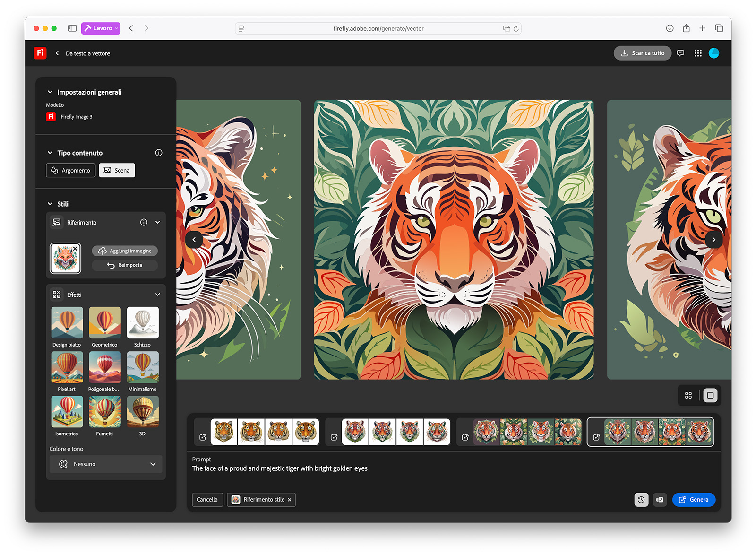
Task: Open the Colore e tono dropdown
Action: tap(105, 464)
